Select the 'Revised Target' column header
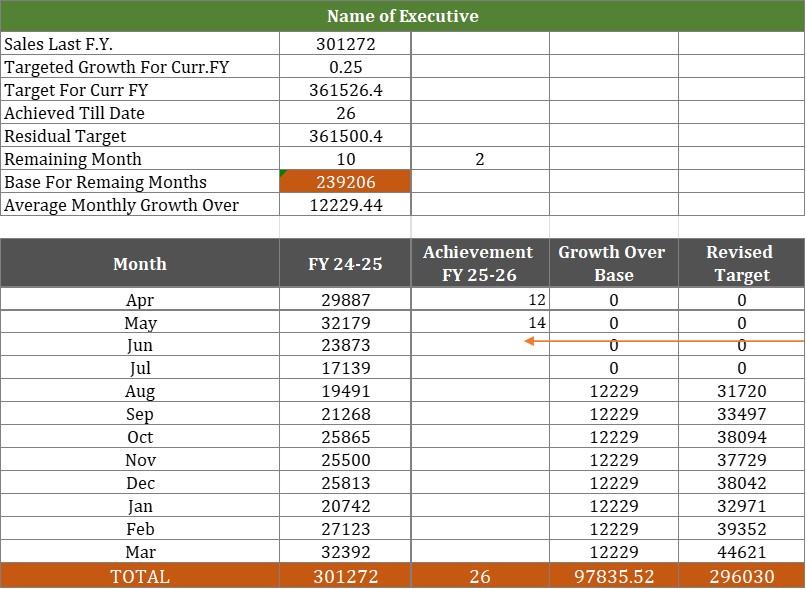This screenshot has width=806, height=589. 741,264
